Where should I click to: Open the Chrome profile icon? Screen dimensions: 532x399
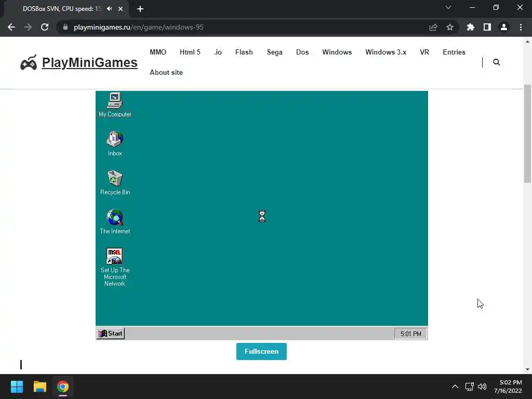(x=504, y=27)
